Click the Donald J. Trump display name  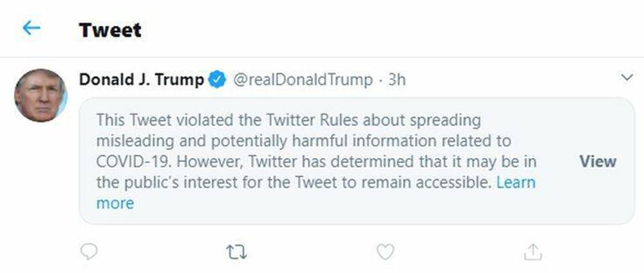click(x=142, y=80)
